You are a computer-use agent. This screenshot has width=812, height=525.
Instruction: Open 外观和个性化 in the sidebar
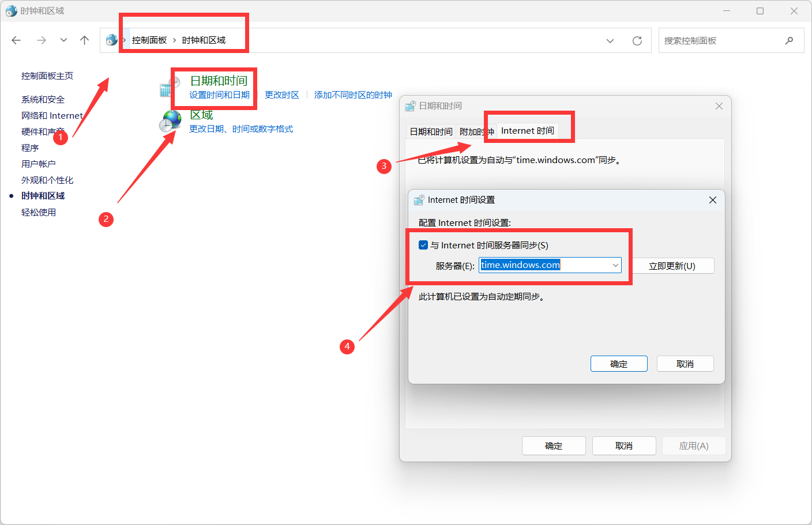(x=47, y=180)
